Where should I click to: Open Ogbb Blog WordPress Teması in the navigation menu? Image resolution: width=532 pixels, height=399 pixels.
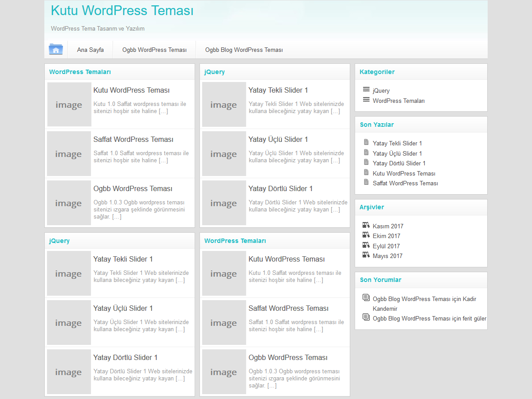(244, 50)
